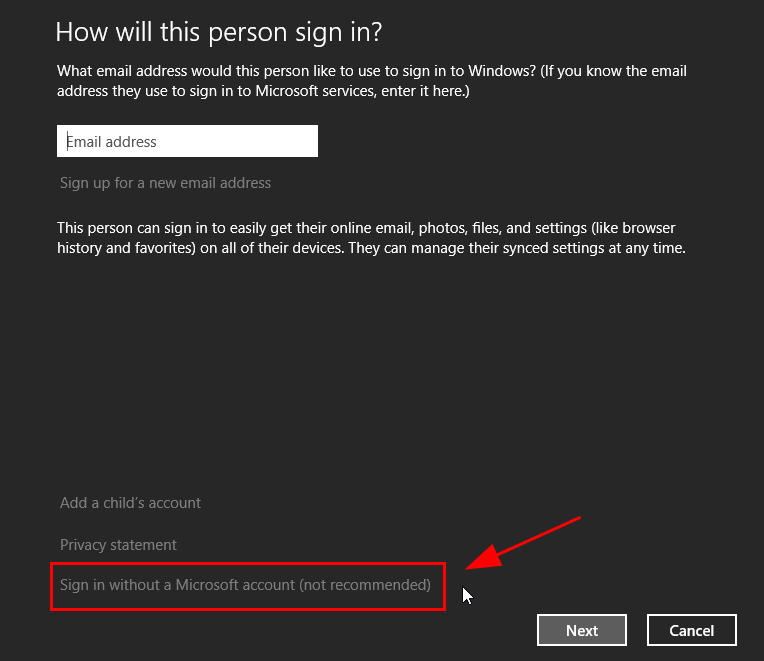The height and width of the screenshot is (661, 764).
Task: Open the Privacy statement link
Action: click(118, 545)
